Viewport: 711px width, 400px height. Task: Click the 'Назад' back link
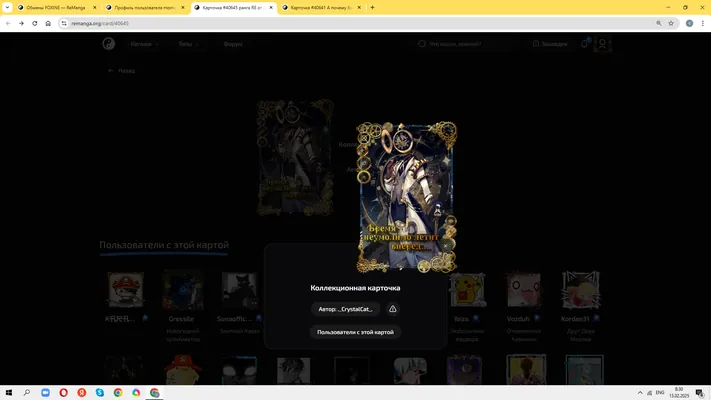122,71
